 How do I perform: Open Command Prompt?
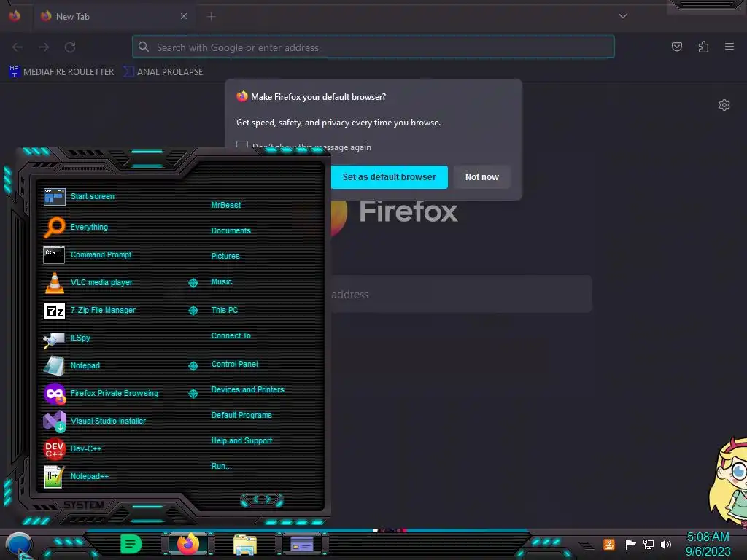click(x=88, y=254)
